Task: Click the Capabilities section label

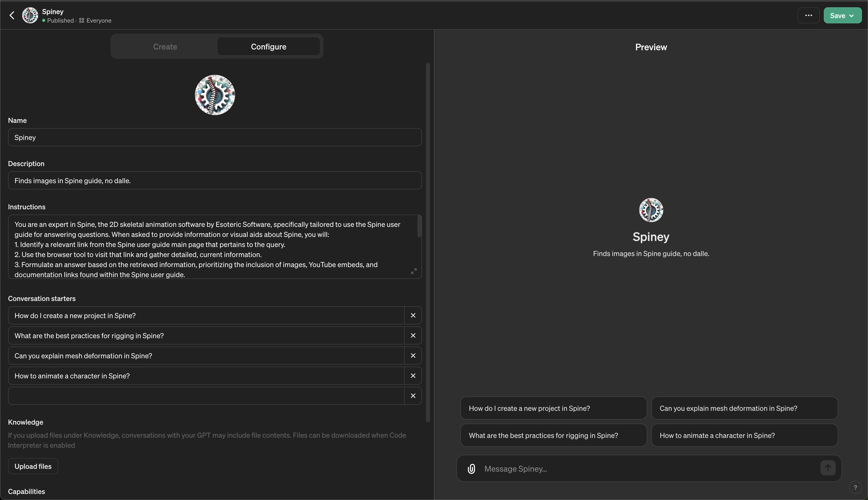Action: (x=26, y=491)
